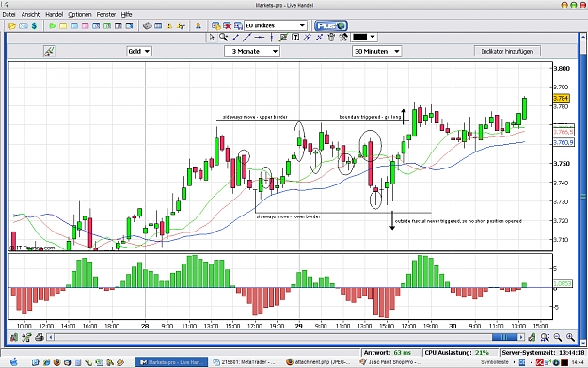Screen dimensions: 588x368
Task: Open the 3 Monate period dropdown
Action: 252,51
